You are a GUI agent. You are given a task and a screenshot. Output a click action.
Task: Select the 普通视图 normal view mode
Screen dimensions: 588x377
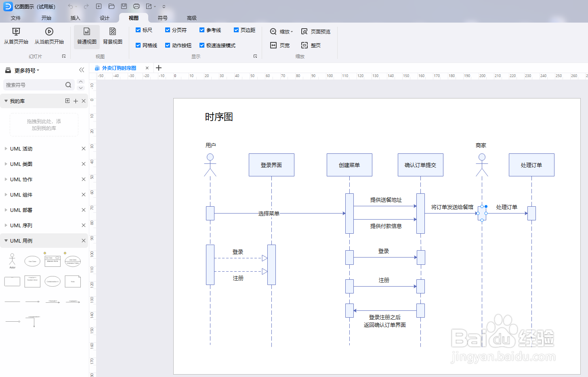pos(86,37)
